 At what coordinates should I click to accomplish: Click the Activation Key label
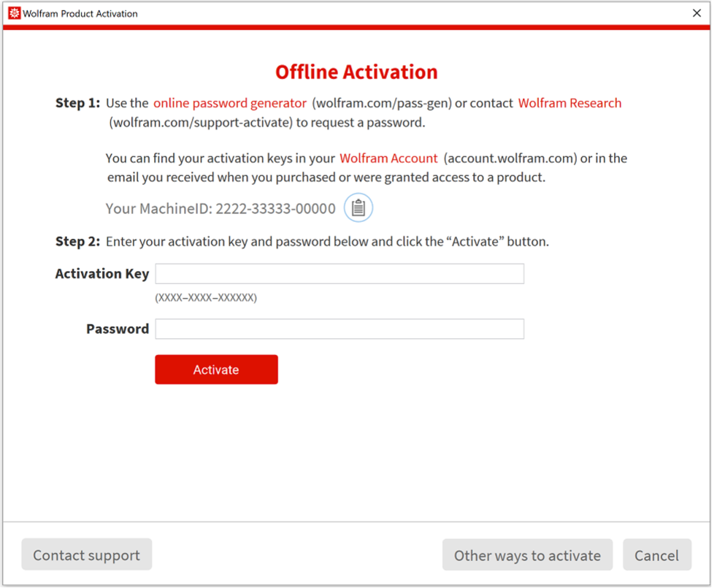[x=102, y=274]
